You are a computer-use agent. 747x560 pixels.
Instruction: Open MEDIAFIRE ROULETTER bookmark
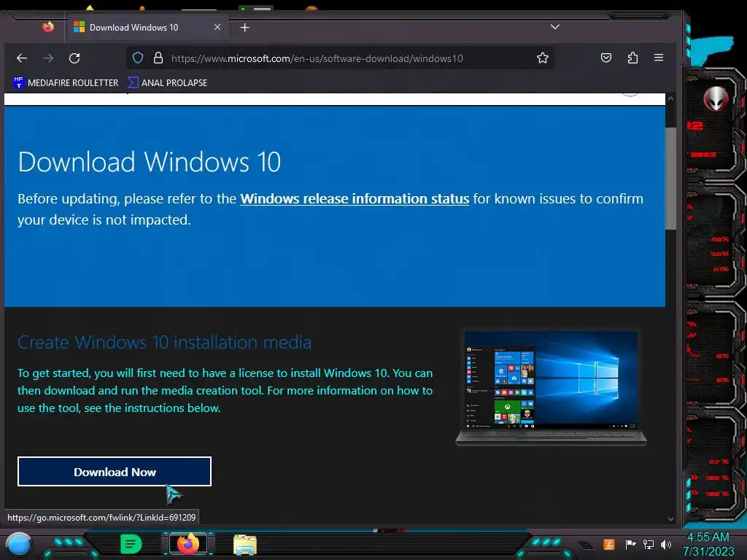click(66, 83)
